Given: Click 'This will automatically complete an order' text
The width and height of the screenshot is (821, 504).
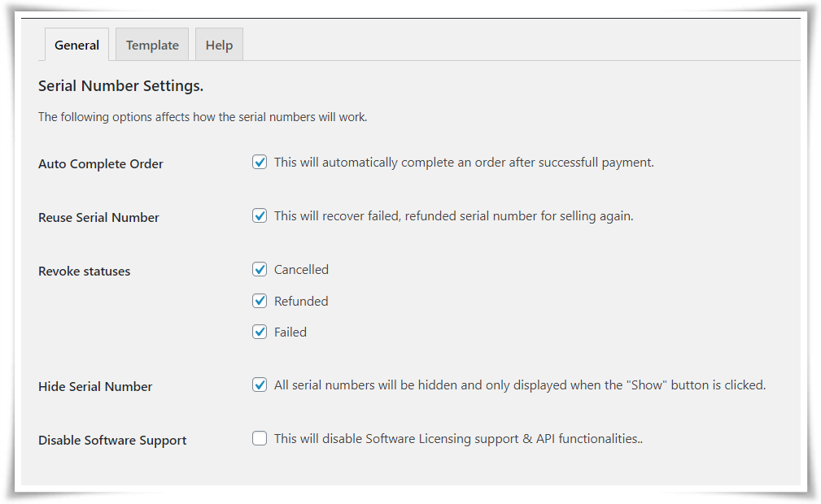Looking at the screenshot, I should (464, 163).
